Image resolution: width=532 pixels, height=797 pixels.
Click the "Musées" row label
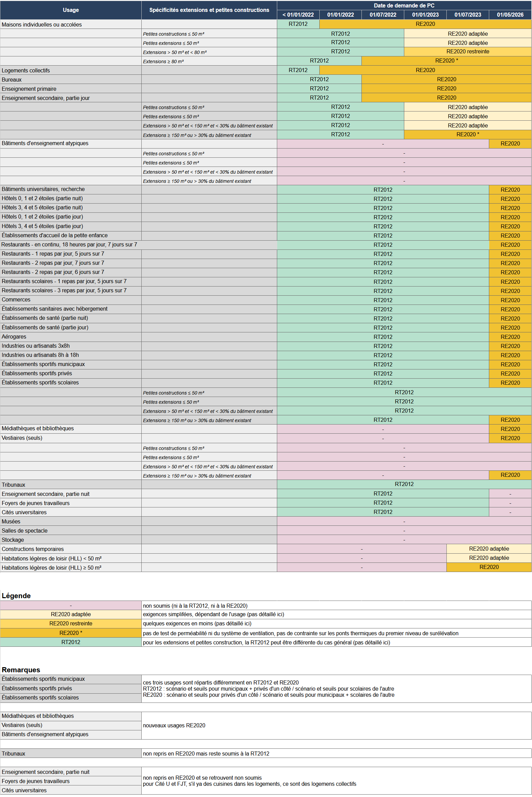click(71, 521)
